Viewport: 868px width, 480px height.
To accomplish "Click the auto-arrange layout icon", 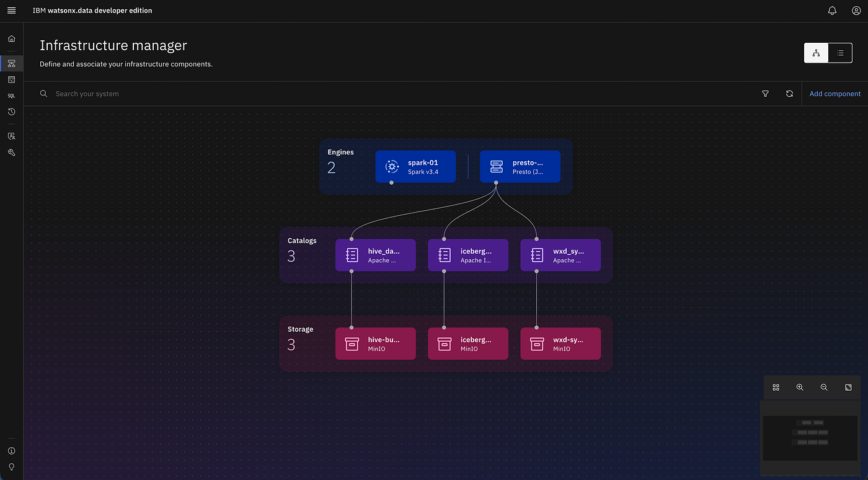I will tap(776, 387).
